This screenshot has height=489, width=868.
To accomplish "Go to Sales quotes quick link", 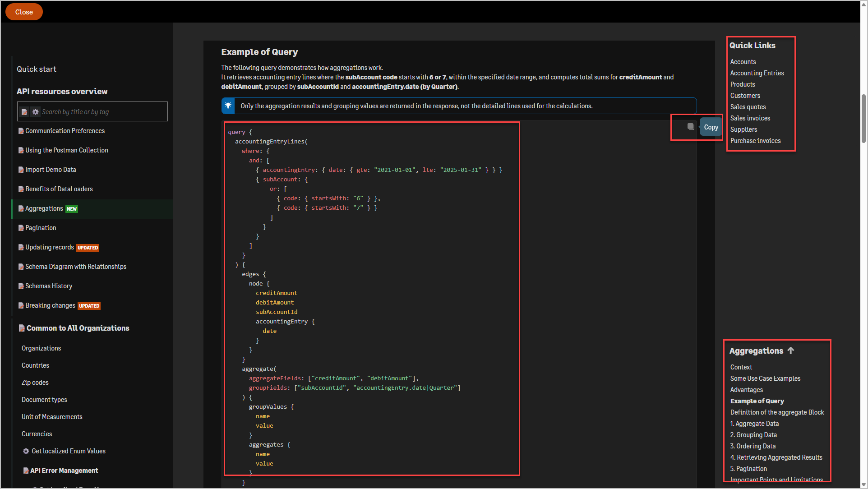I will 748,107.
